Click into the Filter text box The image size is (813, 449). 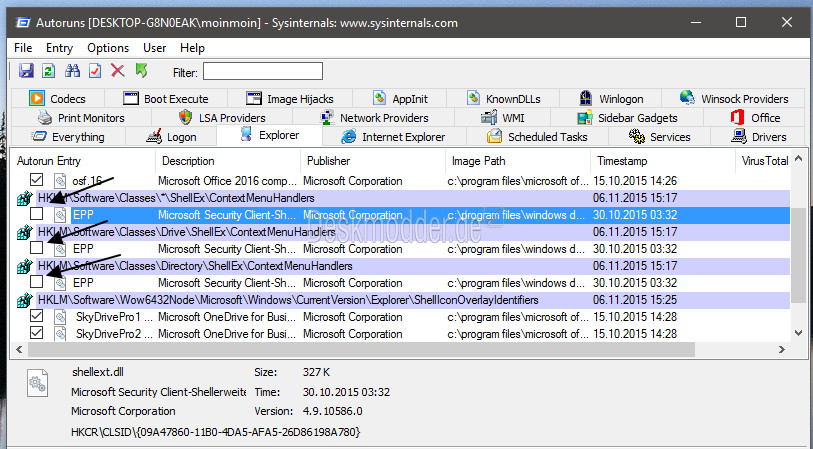click(x=263, y=71)
